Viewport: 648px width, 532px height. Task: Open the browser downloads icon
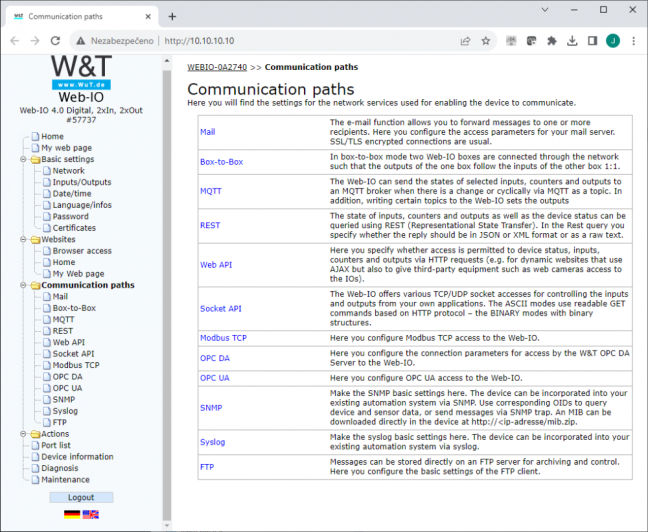tap(572, 41)
